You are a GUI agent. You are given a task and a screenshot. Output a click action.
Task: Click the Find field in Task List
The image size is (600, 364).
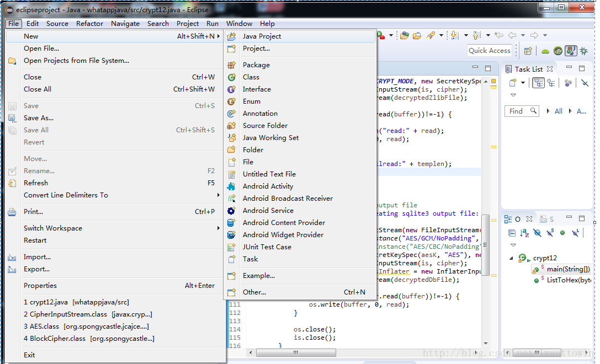[x=522, y=111]
